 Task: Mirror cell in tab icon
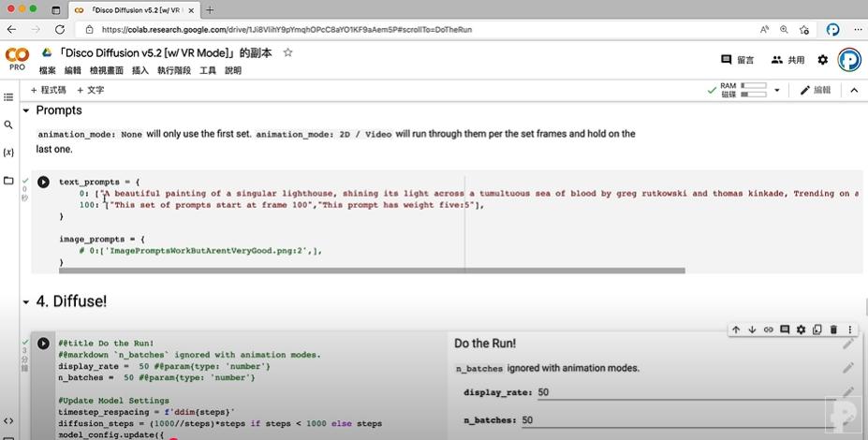pos(817,330)
